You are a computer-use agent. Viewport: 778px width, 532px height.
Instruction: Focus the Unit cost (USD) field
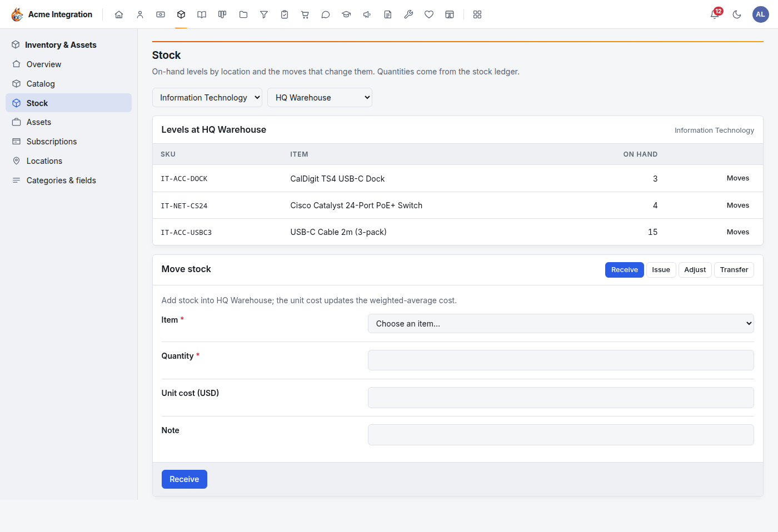coord(561,398)
